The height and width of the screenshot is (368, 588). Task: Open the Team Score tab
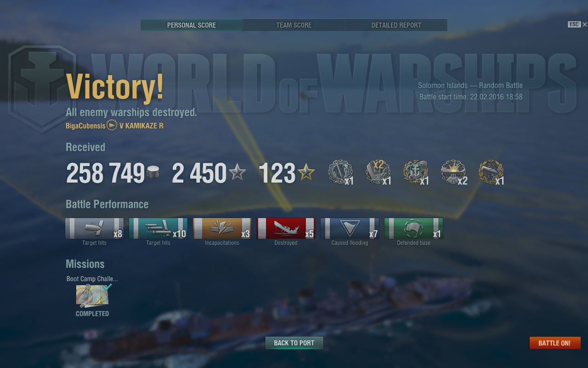[x=294, y=25]
